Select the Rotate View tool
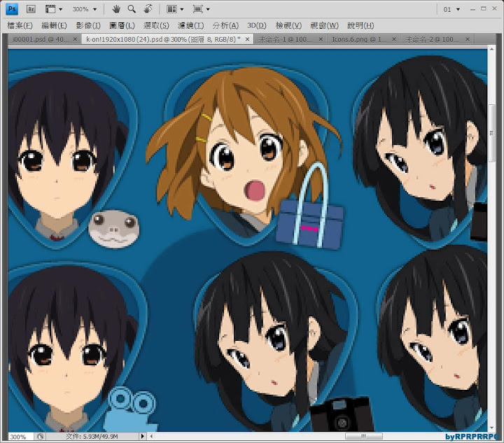 coord(147,9)
